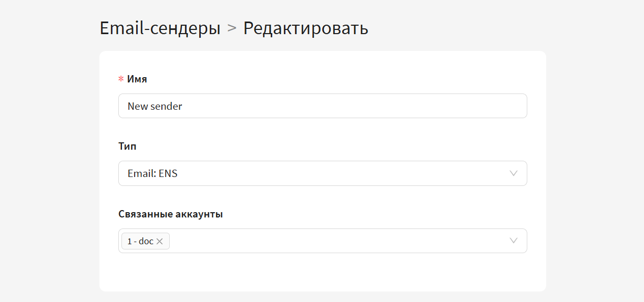Viewport: 644px width, 302px height.
Task: Click the Имя field label
Action: pyautogui.click(x=137, y=79)
